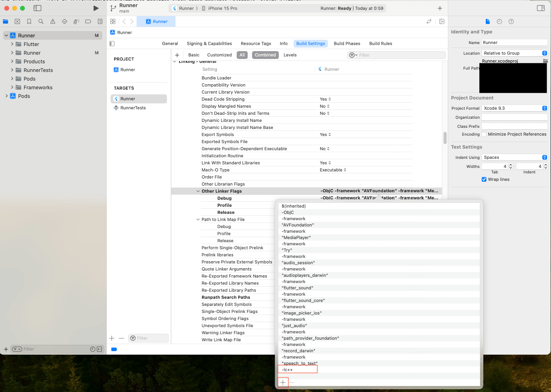Open the Report navigator icon
The width and height of the screenshot is (551, 392).
pyautogui.click(x=100, y=22)
